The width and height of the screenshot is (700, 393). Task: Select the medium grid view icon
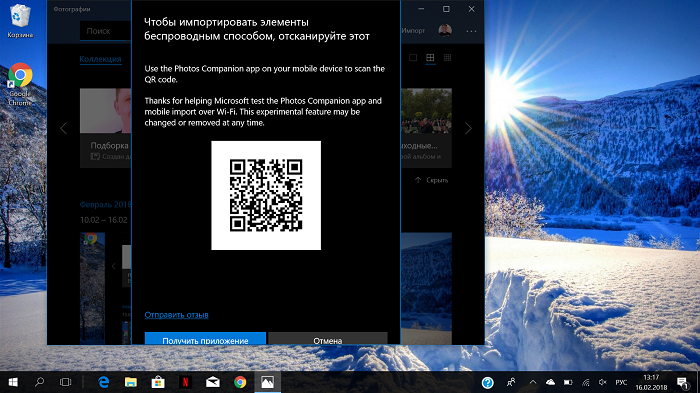click(430, 58)
